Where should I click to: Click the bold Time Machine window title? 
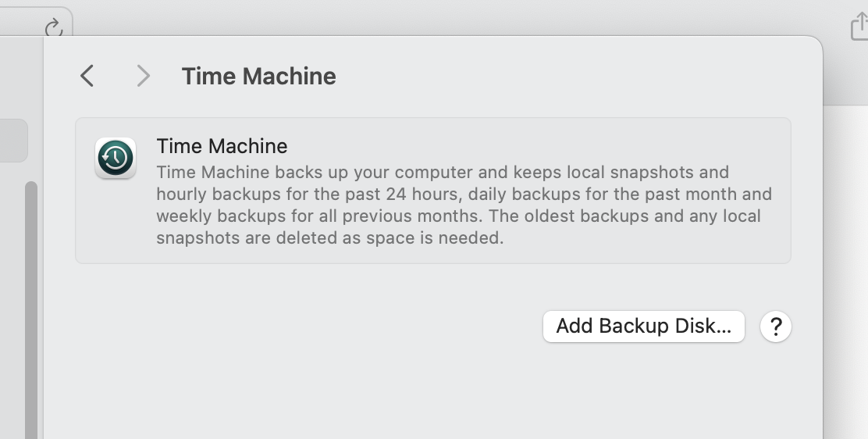point(258,76)
